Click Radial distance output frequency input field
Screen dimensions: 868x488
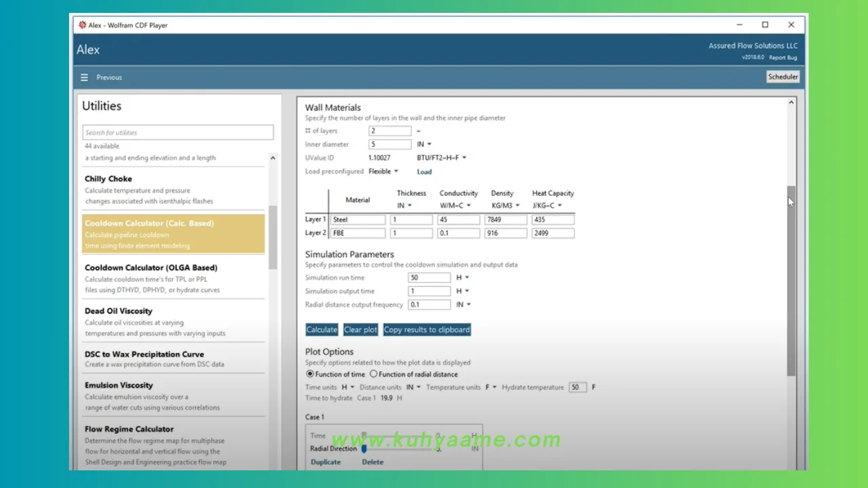(429, 305)
